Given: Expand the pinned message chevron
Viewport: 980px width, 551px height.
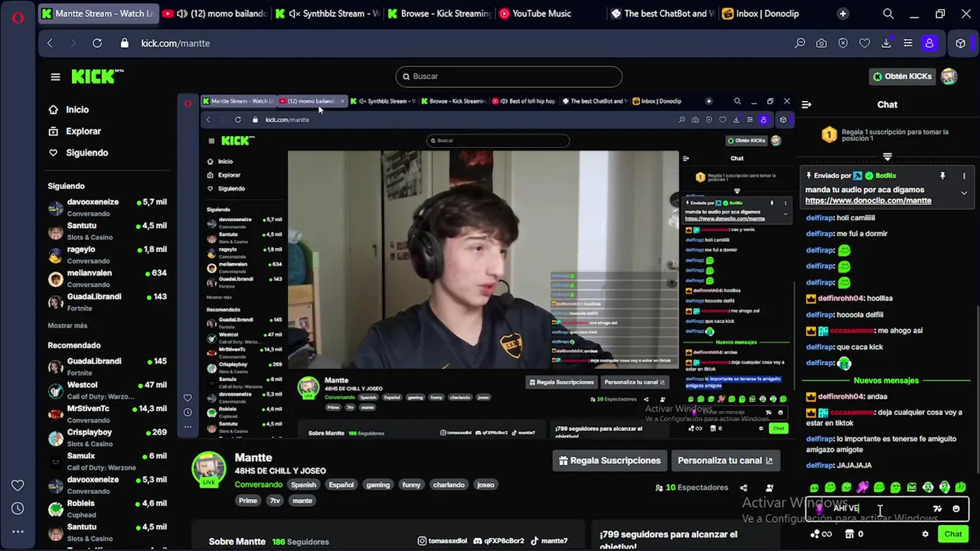Looking at the screenshot, I should (964, 194).
